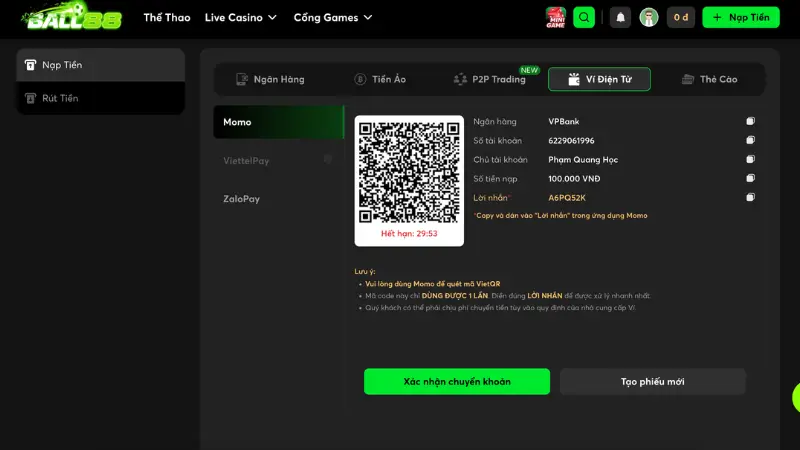Viewport: 800px width, 450px height.
Task: Open the user avatar profile
Action: tap(649, 17)
